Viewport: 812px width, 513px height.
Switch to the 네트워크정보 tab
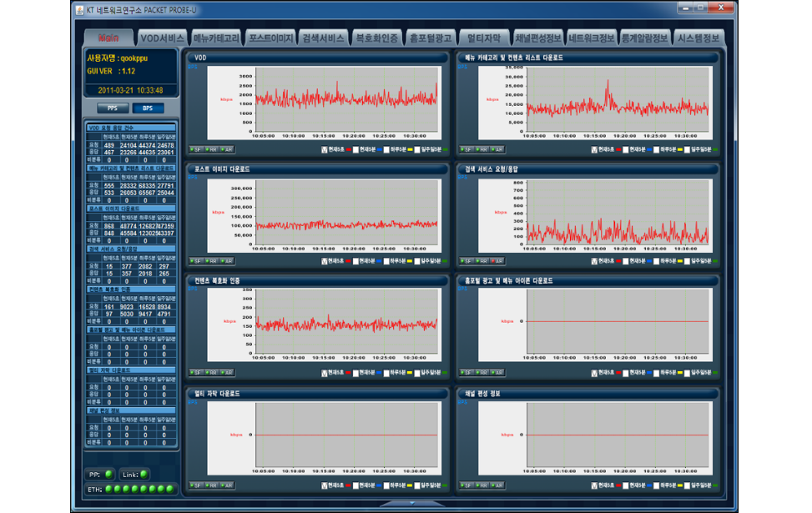point(591,38)
